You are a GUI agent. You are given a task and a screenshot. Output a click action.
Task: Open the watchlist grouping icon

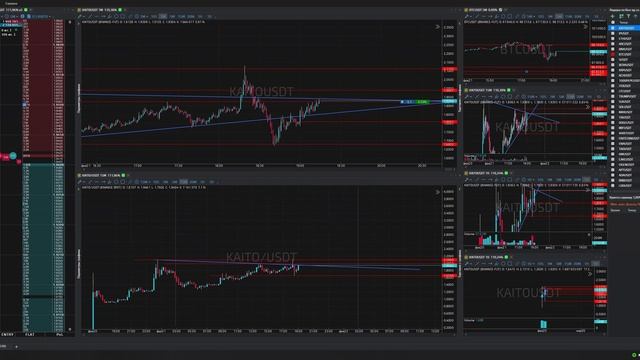622,16
